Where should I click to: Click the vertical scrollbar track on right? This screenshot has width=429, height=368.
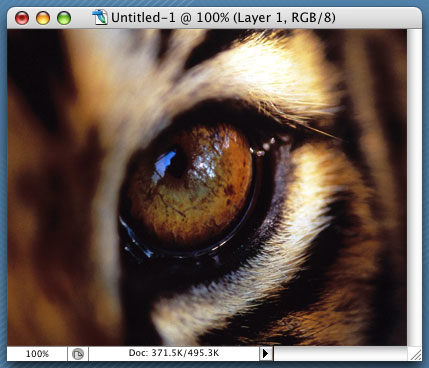[414, 187]
